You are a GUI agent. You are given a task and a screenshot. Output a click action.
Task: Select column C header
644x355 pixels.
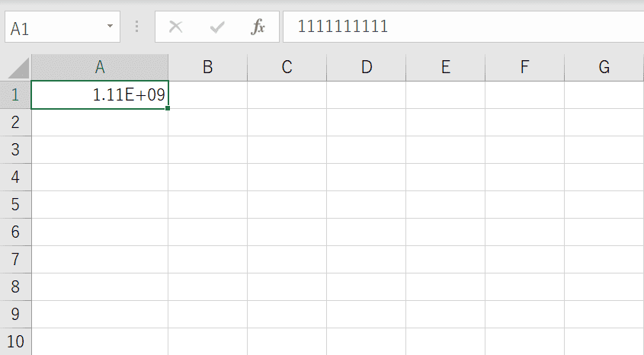287,67
